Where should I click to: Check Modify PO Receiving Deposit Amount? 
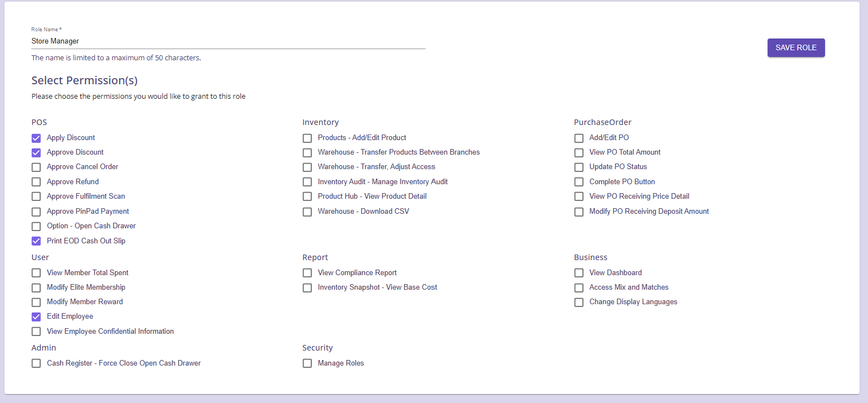pyautogui.click(x=579, y=212)
